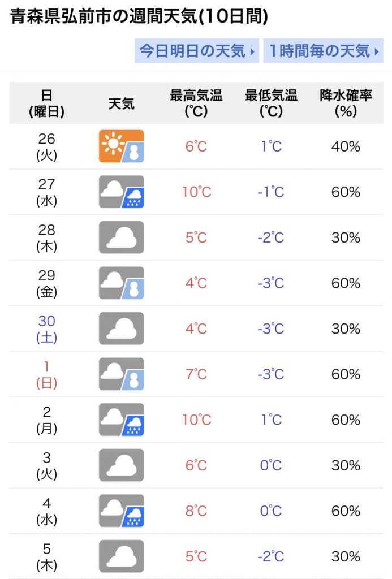Click the cloudy icon for 28 (木)
Image resolution: width=392 pixels, height=579 pixels.
pos(121,237)
